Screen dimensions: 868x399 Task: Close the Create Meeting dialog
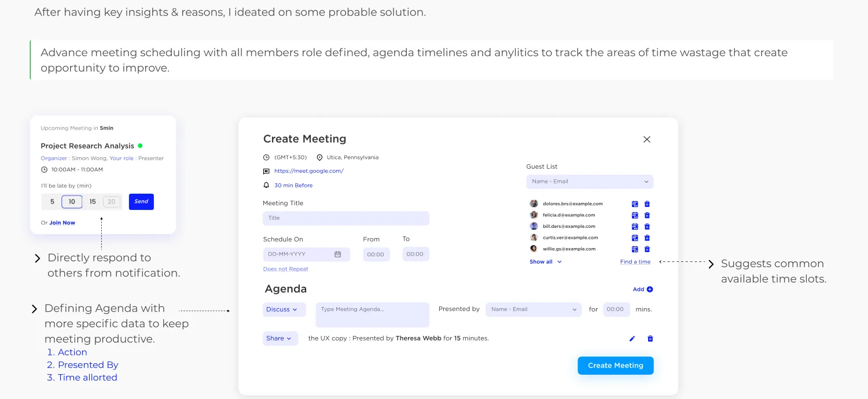pos(647,139)
